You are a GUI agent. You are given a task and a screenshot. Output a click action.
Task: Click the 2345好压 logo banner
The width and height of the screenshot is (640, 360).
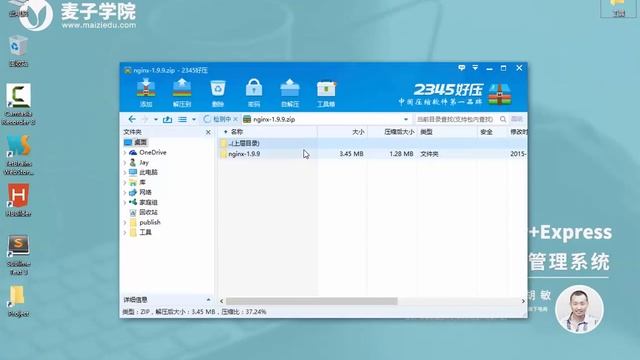(455, 94)
